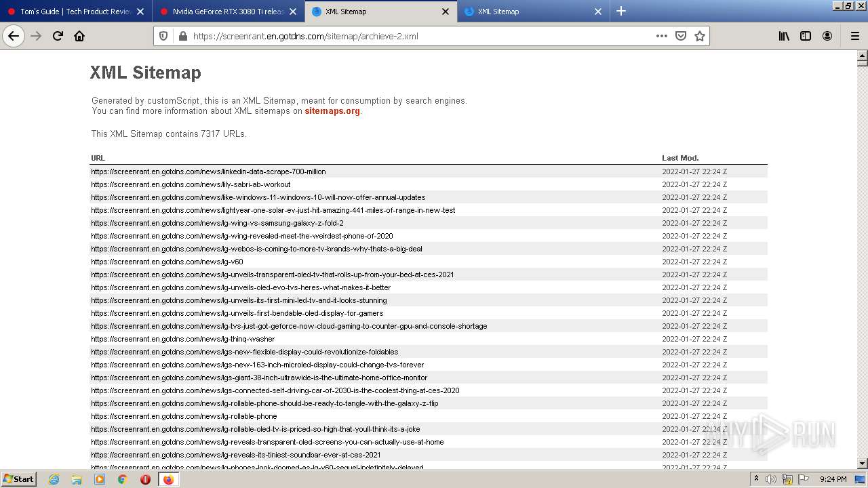Open Windows Explorer folder on taskbar

coord(77,479)
